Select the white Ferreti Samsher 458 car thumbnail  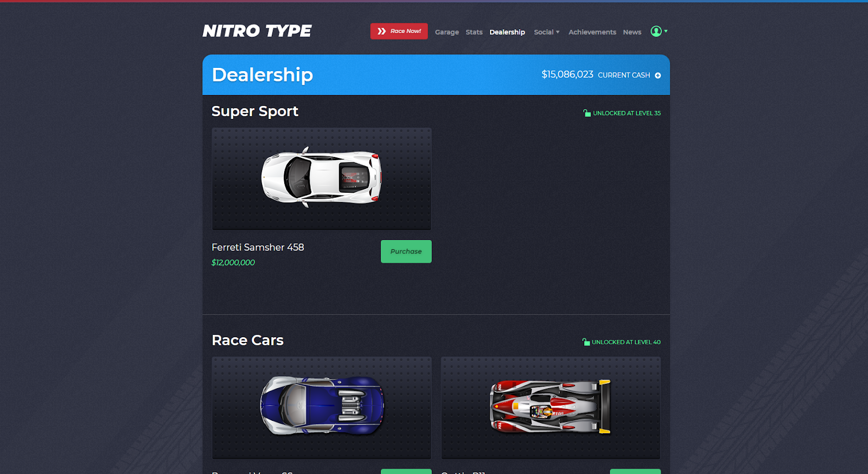coord(322,179)
